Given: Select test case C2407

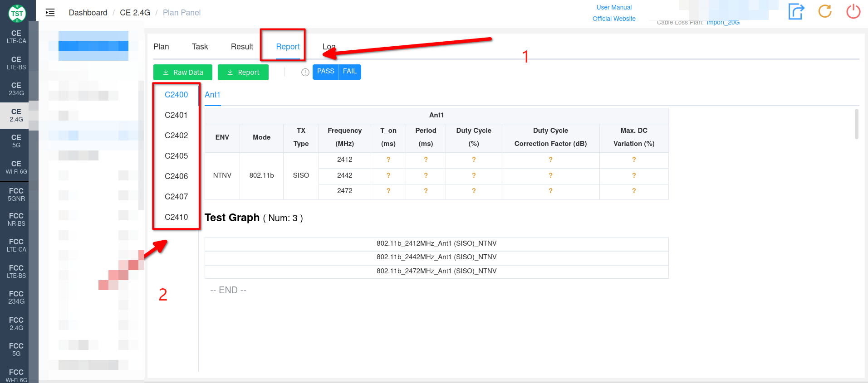Looking at the screenshot, I should click(176, 197).
